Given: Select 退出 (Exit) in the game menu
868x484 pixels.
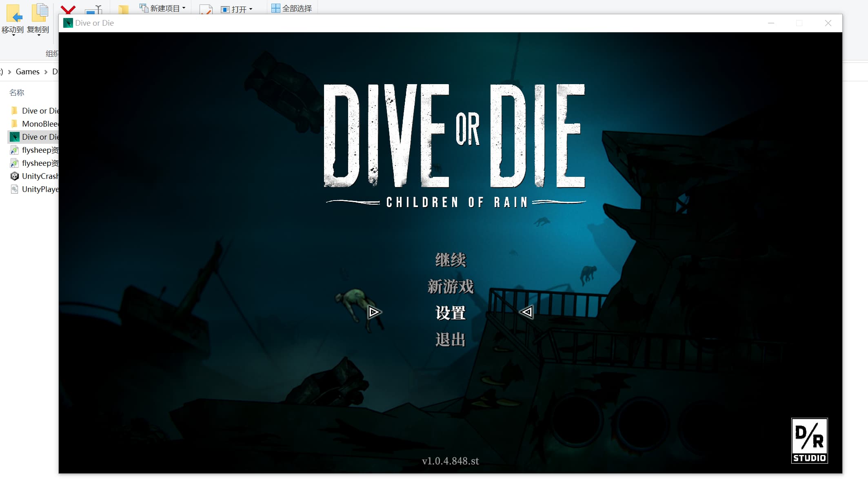Looking at the screenshot, I should [x=451, y=339].
